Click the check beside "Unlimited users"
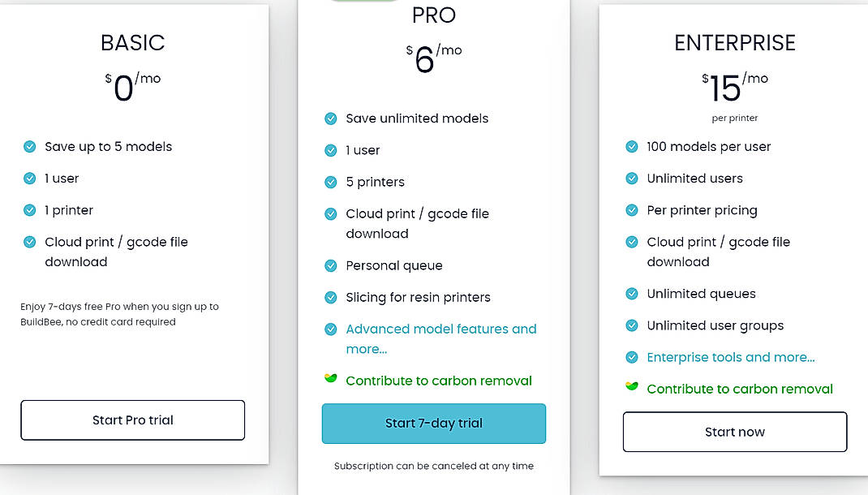Screen dimensions: 868x495 pos(632,179)
